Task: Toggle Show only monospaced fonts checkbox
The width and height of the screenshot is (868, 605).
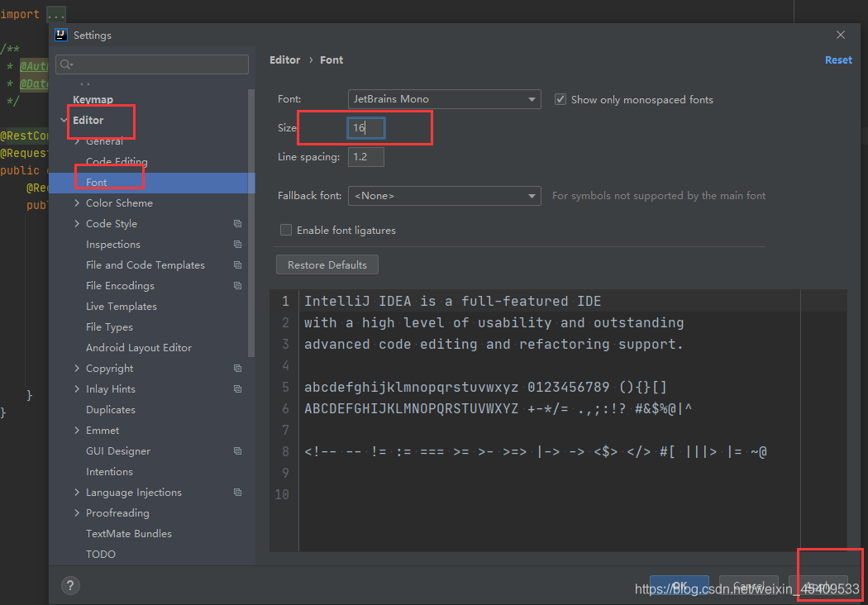Action: click(x=560, y=100)
